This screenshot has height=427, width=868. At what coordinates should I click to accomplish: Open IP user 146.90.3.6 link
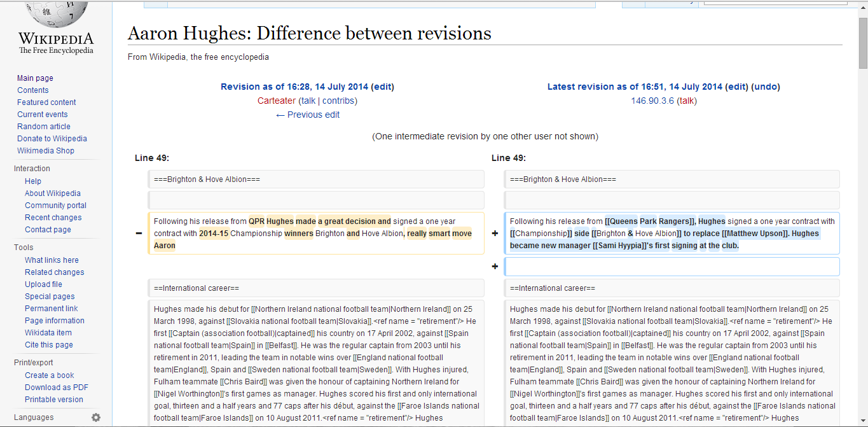[x=652, y=101]
